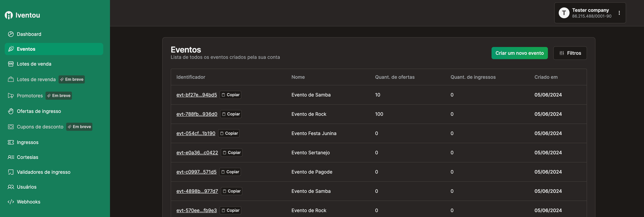Click the Identificador column header

(191, 77)
